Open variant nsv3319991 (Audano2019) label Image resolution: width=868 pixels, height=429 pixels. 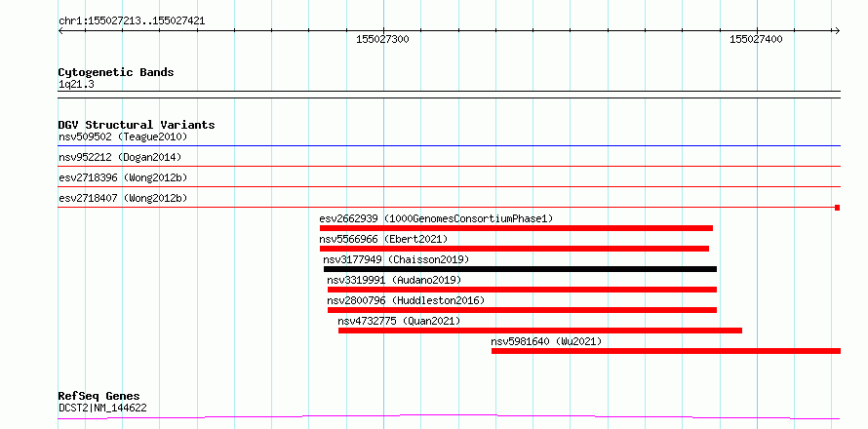pos(394,280)
